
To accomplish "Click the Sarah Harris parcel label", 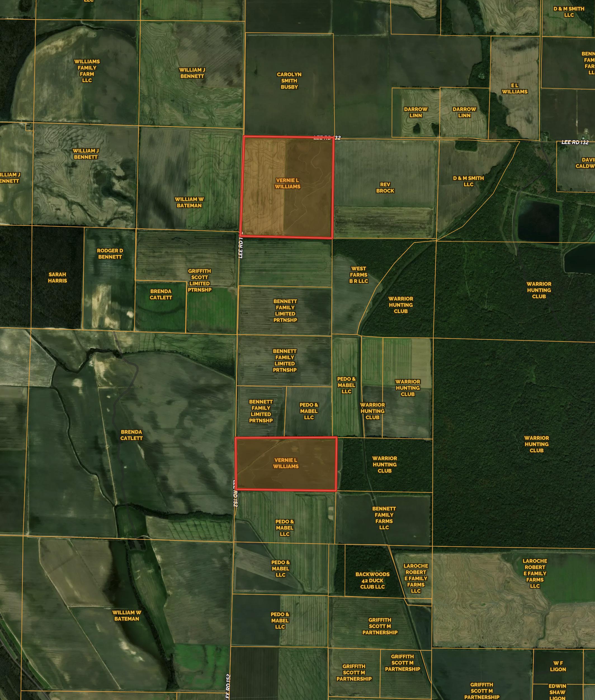I will [x=57, y=278].
